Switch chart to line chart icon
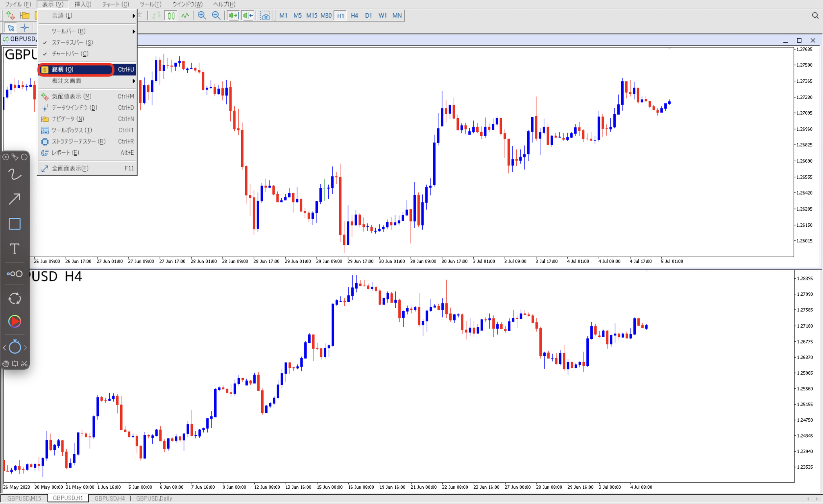823x504 pixels. [185, 16]
